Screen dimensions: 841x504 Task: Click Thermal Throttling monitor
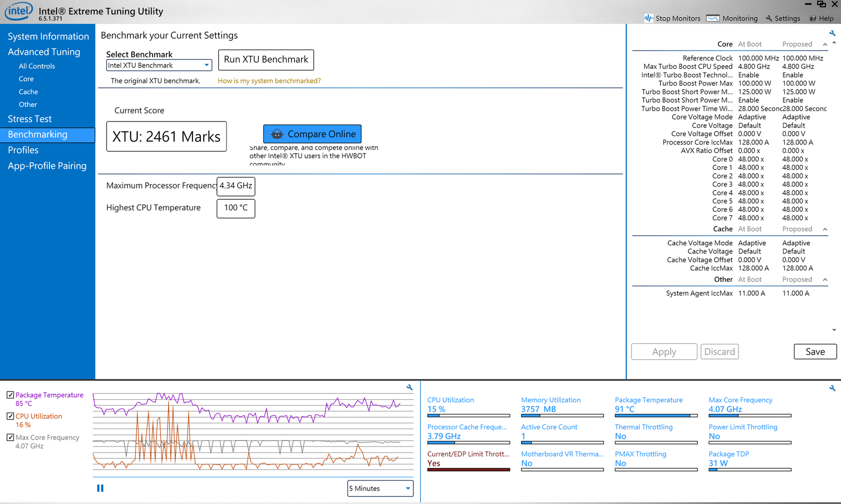pyautogui.click(x=656, y=434)
